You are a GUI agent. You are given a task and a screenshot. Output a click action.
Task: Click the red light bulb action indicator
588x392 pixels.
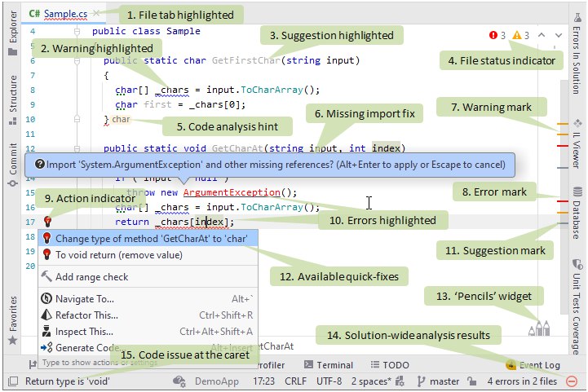click(x=47, y=222)
